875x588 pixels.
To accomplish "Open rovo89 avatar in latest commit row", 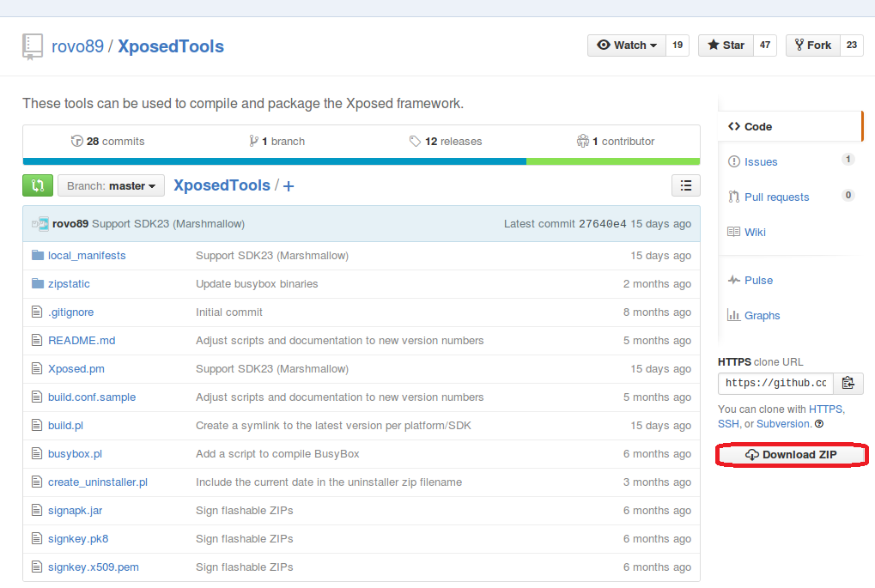I will pos(40,224).
